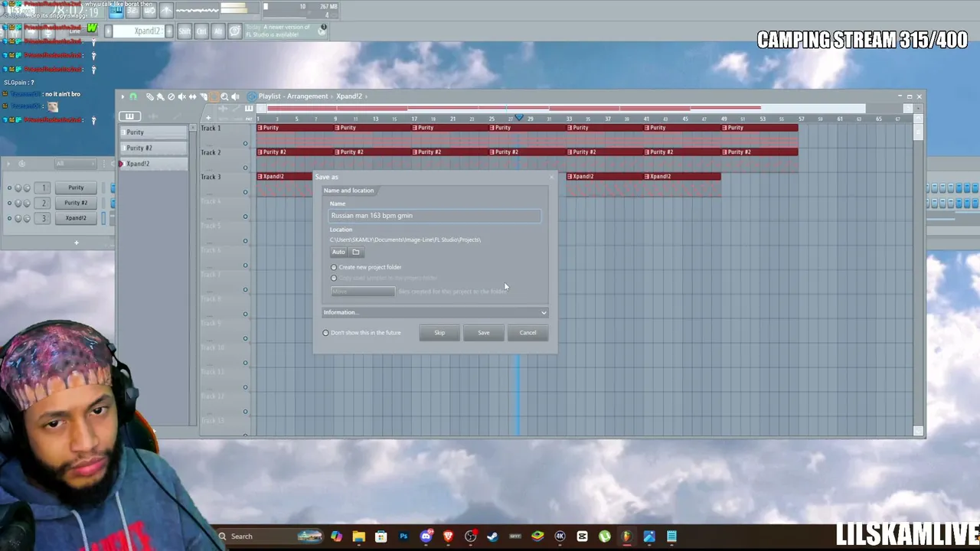The image size is (980, 551).
Task: Select the paint brush tool in Playlist
Action: (160, 96)
